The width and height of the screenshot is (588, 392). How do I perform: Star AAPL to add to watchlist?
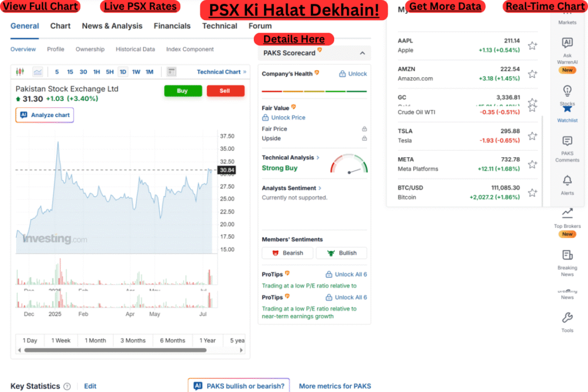coord(533,45)
